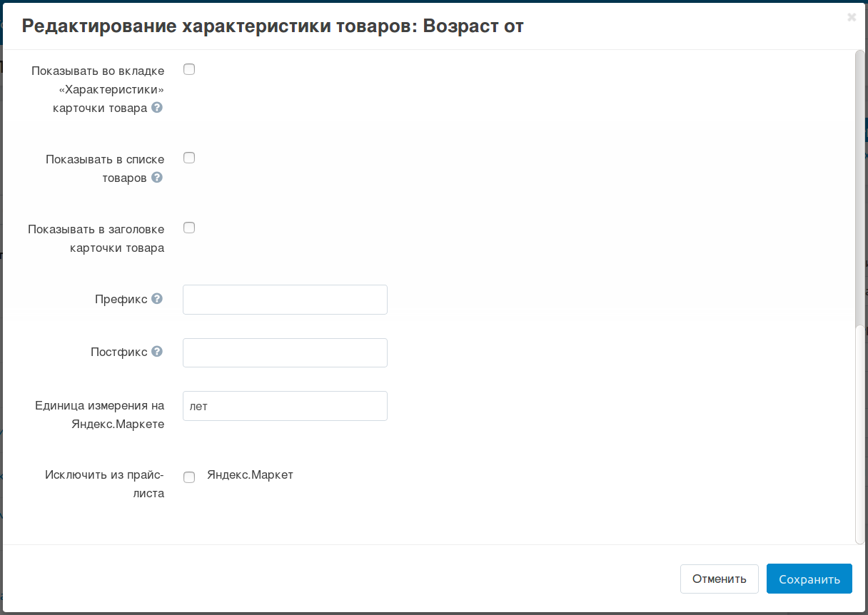Click help icon next to Показывать в списке товаров

(x=157, y=178)
